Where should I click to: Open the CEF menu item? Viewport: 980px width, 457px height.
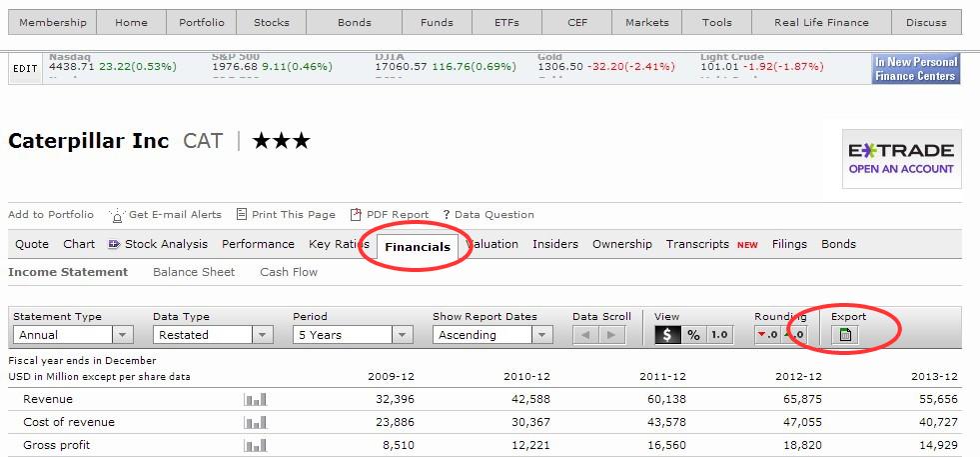pyautogui.click(x=576, y=23)
